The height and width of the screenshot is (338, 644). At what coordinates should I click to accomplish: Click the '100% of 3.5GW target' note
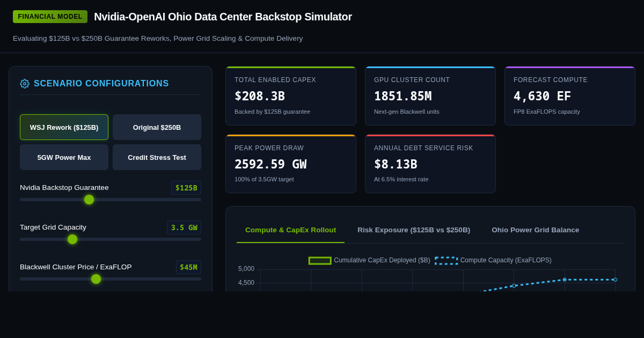pyautogui.click(x=264, y=179)
